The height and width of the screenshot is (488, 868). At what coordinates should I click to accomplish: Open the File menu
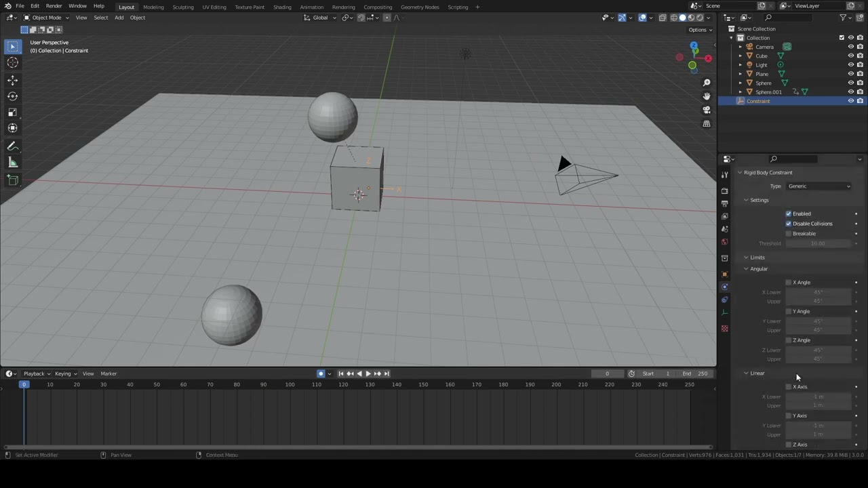[x=20, y=6]
